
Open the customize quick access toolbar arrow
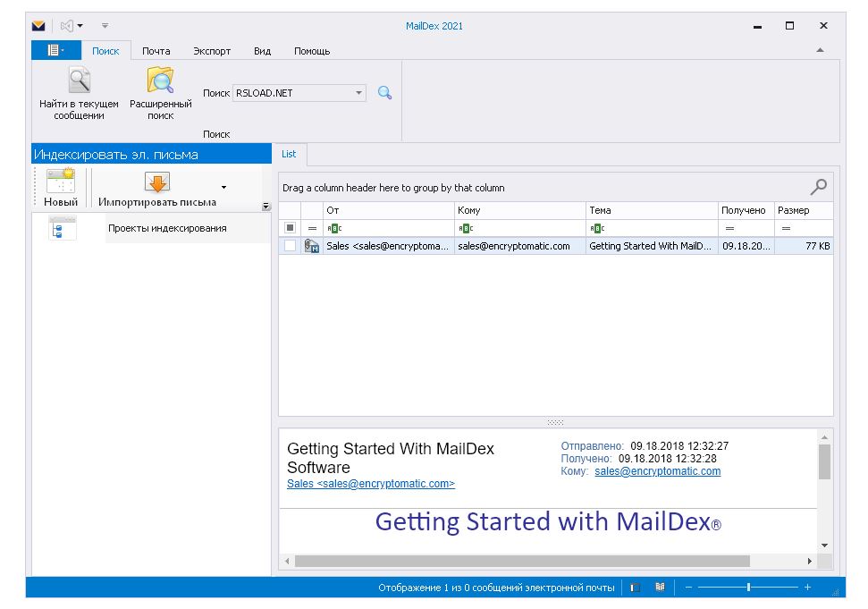(105, 25)
